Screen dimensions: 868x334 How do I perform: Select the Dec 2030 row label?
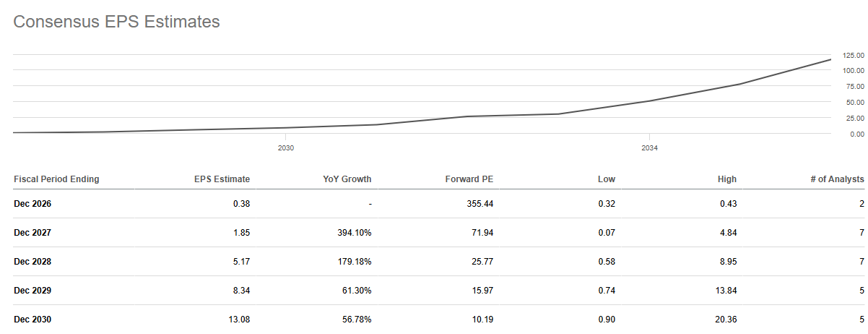pyautogui.click(x=32, y=320)
